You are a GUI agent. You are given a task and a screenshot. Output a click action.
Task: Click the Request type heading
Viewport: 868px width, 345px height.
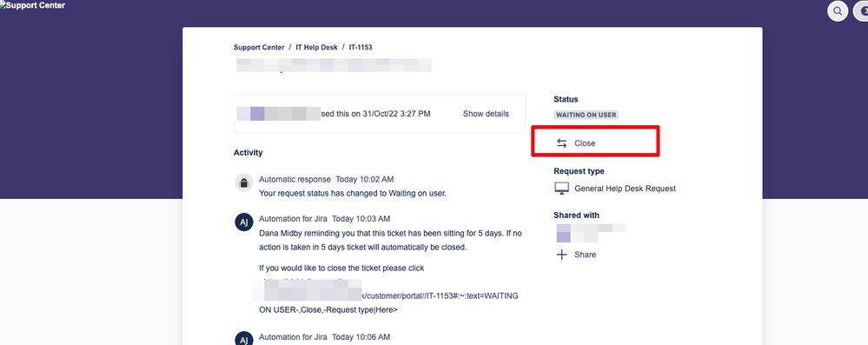[x=579, y=171]
